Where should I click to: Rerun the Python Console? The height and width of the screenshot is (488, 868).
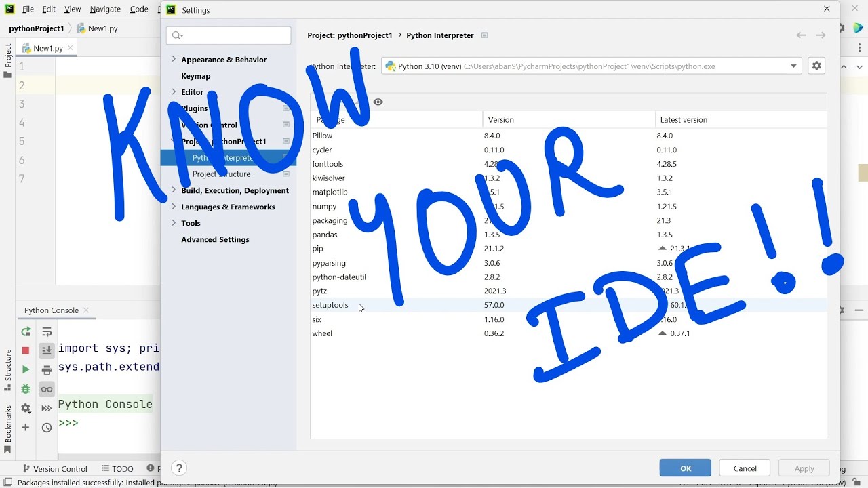tap(26, 331)
